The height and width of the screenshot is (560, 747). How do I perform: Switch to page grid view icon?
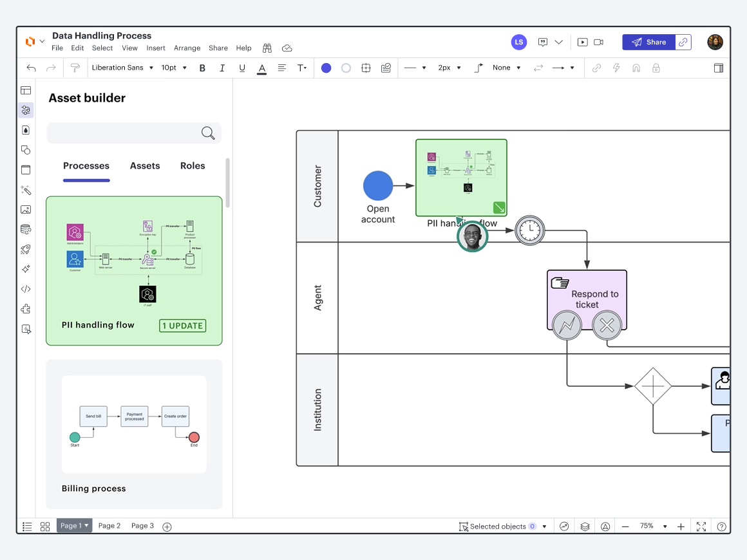pyautogui.click(x=45, y=527)
